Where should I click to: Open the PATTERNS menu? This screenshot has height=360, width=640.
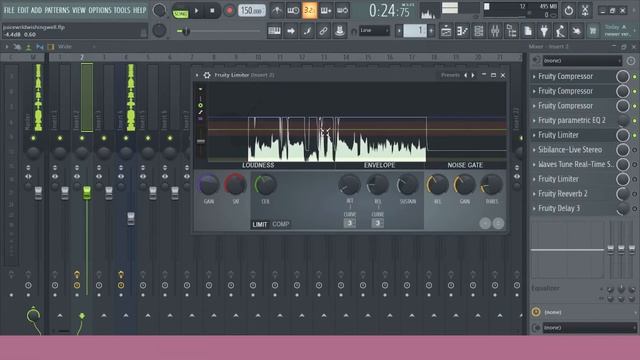[x=57, y=10]
